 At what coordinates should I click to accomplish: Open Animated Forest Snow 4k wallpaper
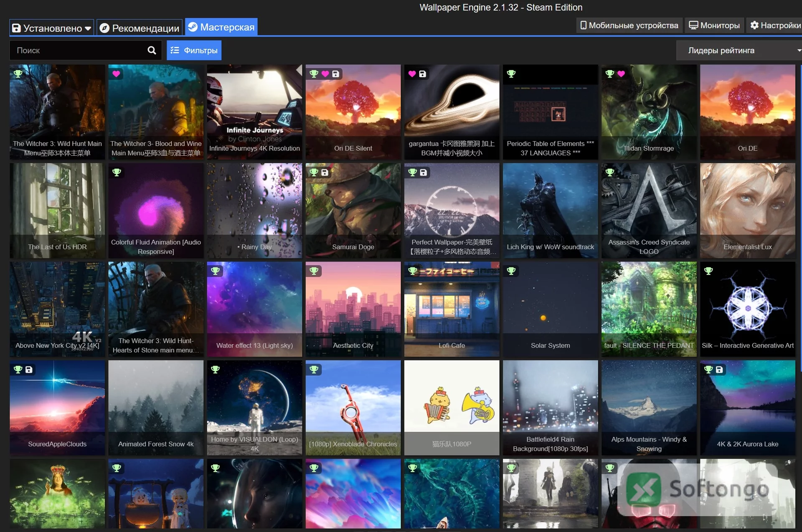click(x=156, y=408)
